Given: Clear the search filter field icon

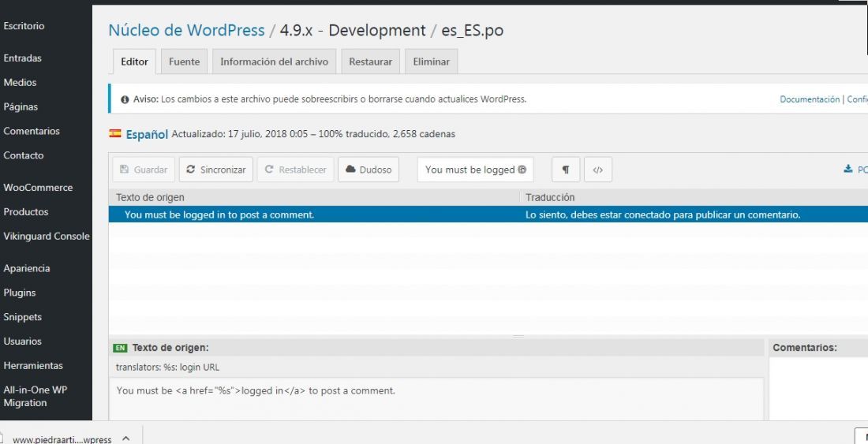Looking at the screenshot, I should (522, 170).
